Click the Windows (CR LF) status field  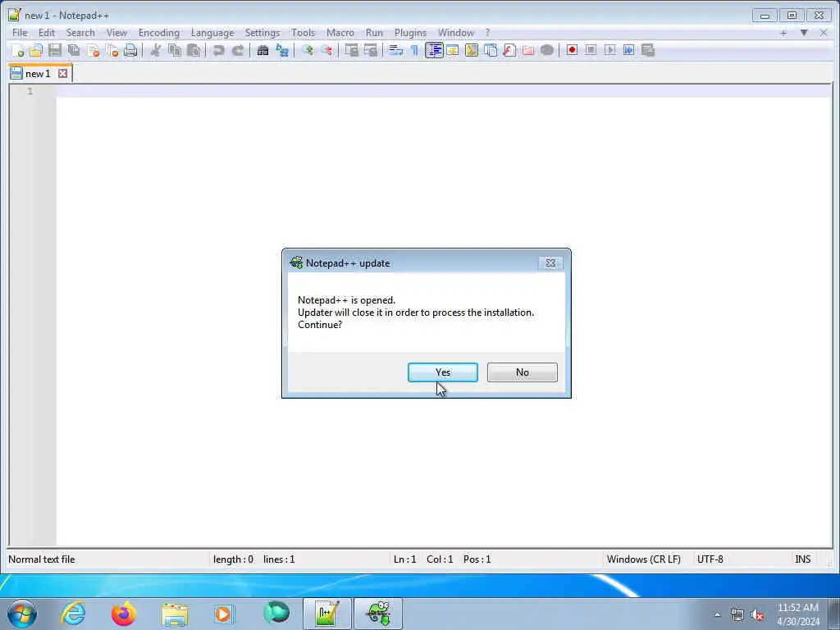[x=643, y=559]
